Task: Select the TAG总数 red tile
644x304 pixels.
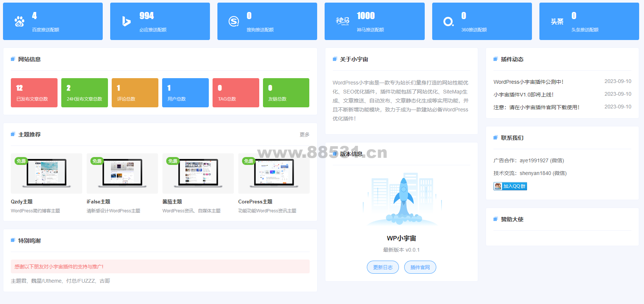Action: (236, 93)
